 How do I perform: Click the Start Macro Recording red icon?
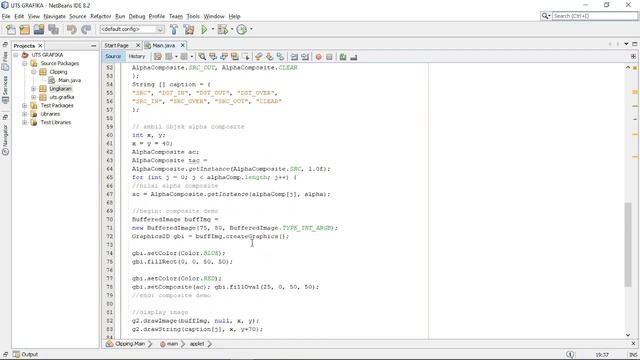[x=318, y=57]
